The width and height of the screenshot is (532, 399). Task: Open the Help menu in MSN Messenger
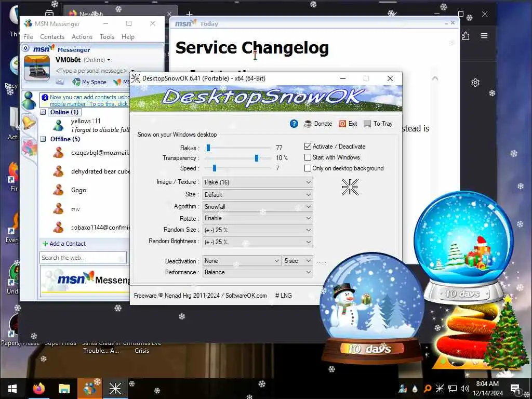[x=128, y=37]
